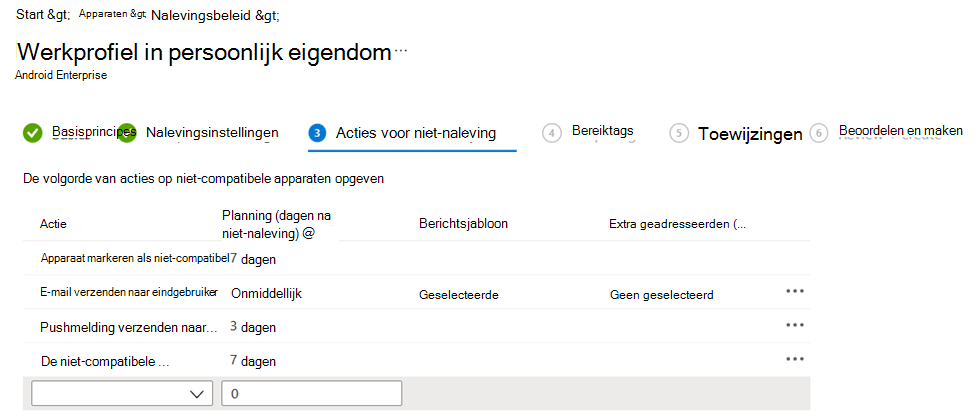Expand the new action dropdown
Viewport: 975px width, 417px height.
[x=122, y=393]
